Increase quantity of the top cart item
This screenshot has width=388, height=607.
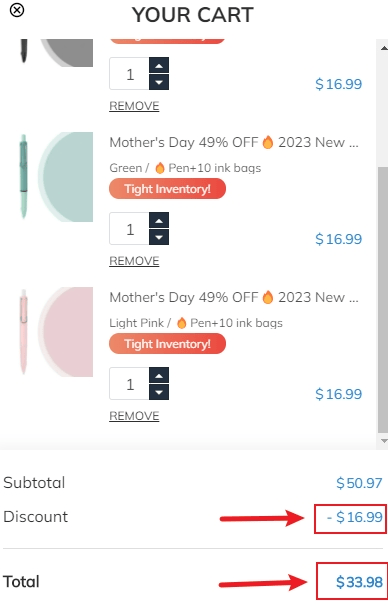[159, 65]
